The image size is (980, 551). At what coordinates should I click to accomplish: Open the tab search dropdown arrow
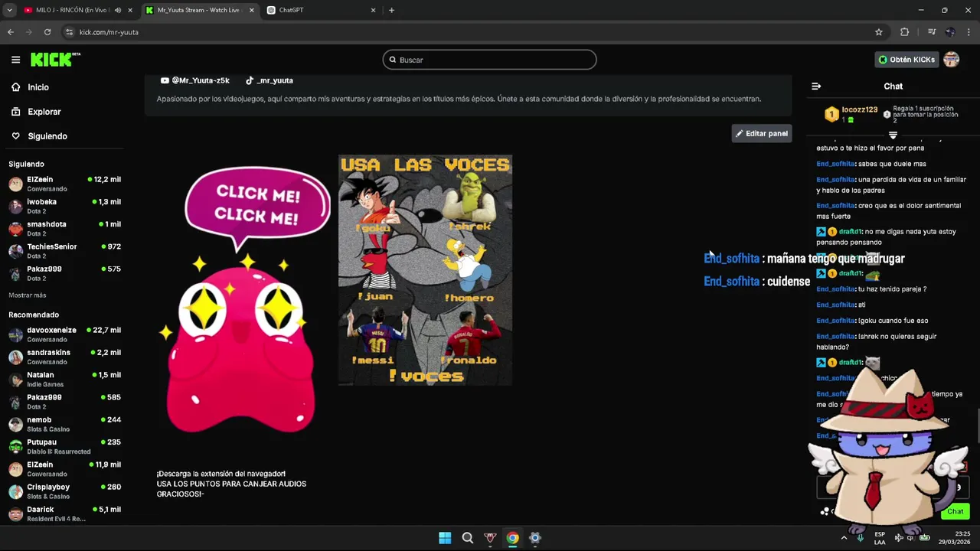pos(9,10)
